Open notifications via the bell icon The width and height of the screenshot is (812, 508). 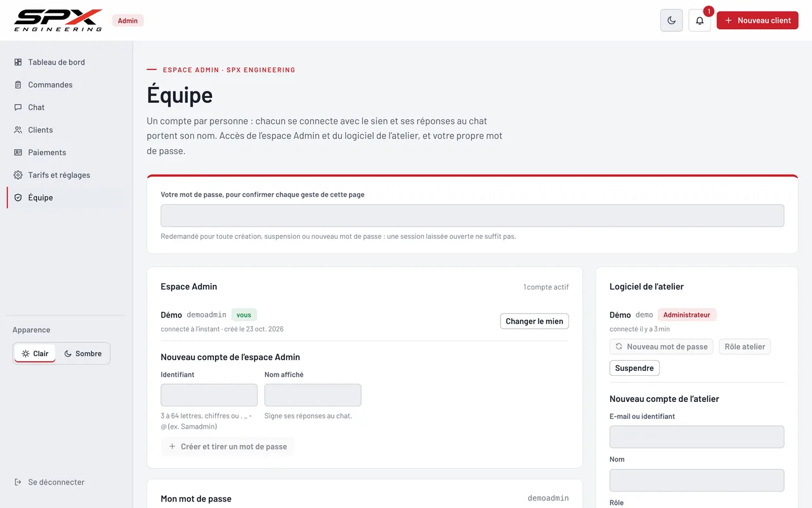700,20
